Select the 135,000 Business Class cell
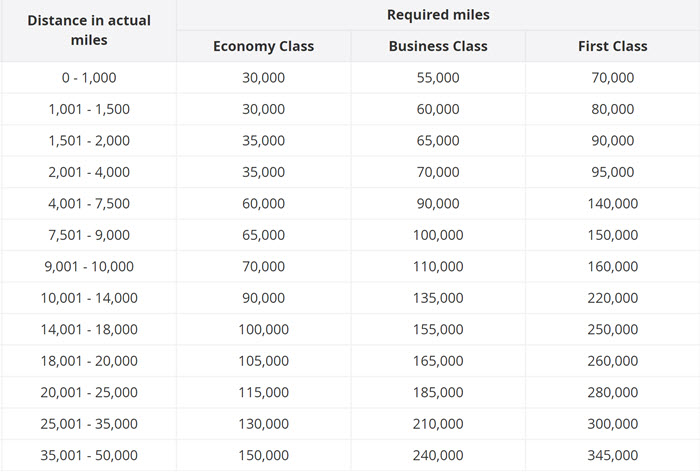 pos(438,298)
